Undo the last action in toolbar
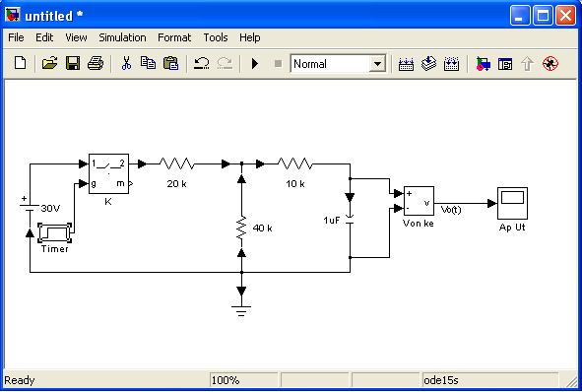582x392 pixels. 202,63
